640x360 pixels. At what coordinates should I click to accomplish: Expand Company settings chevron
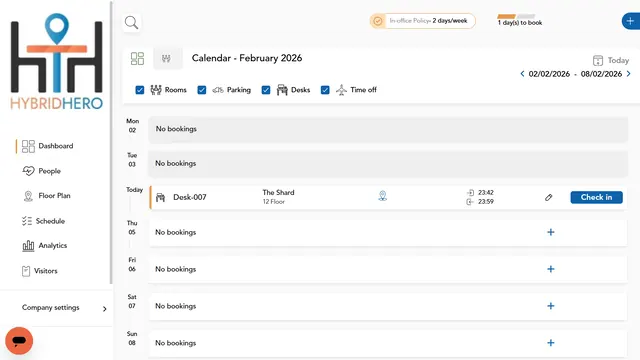[x=104, y=309]
